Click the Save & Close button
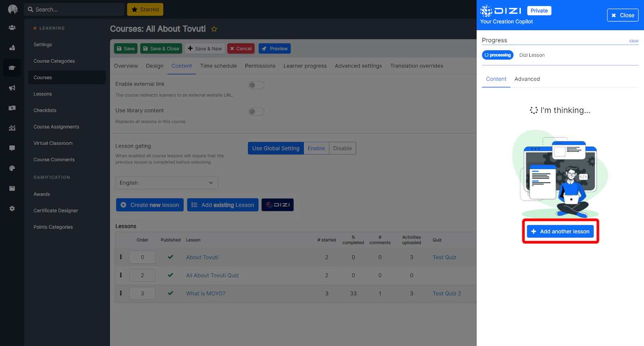 161,49
